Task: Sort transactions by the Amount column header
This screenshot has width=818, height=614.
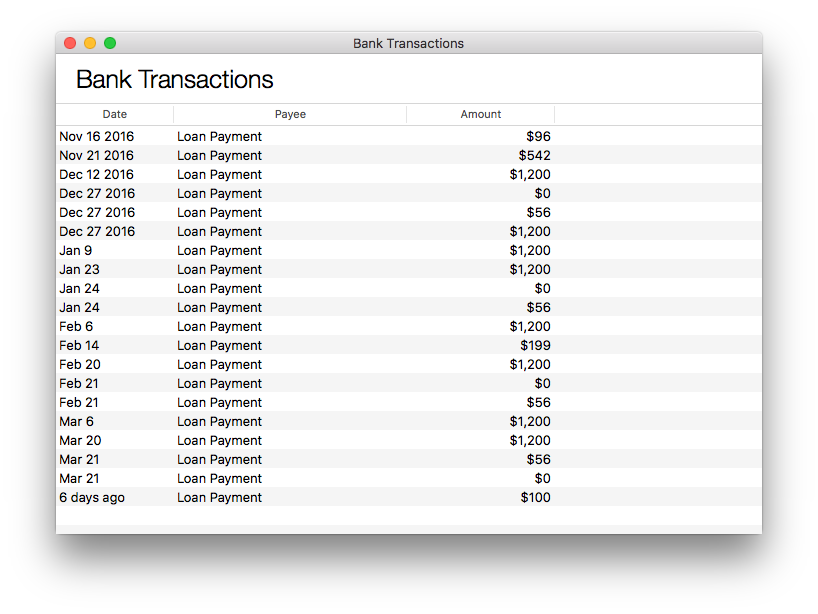Action: coord(480,114)
